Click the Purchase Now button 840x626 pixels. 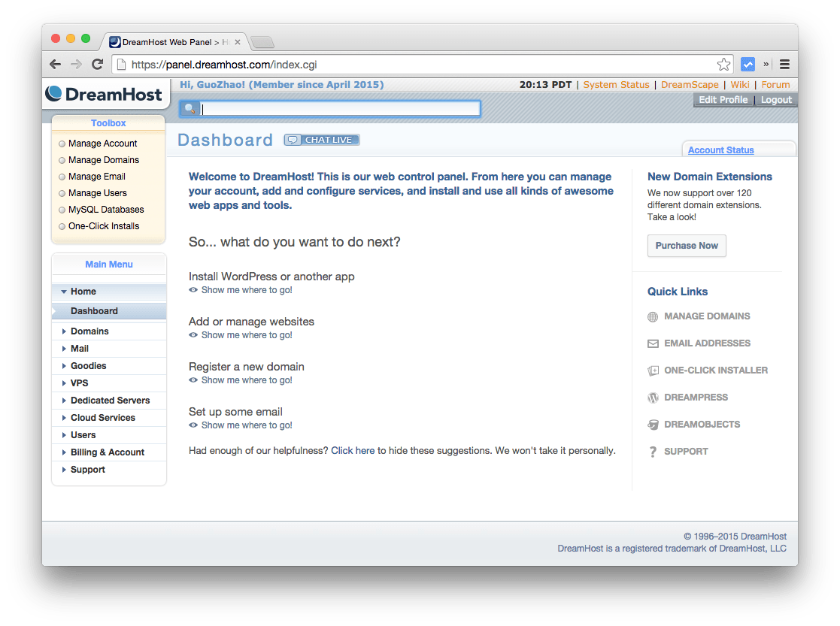click(x=686, y=246)
